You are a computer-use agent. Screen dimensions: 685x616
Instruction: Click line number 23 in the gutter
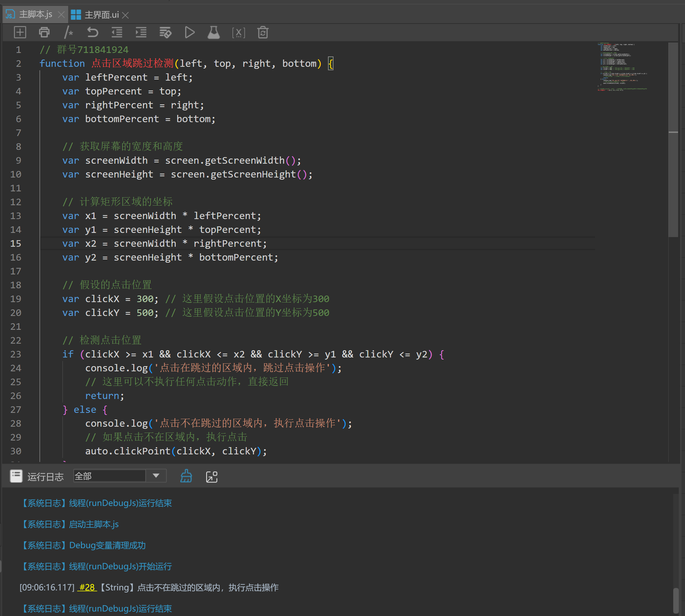click(16, 354)
